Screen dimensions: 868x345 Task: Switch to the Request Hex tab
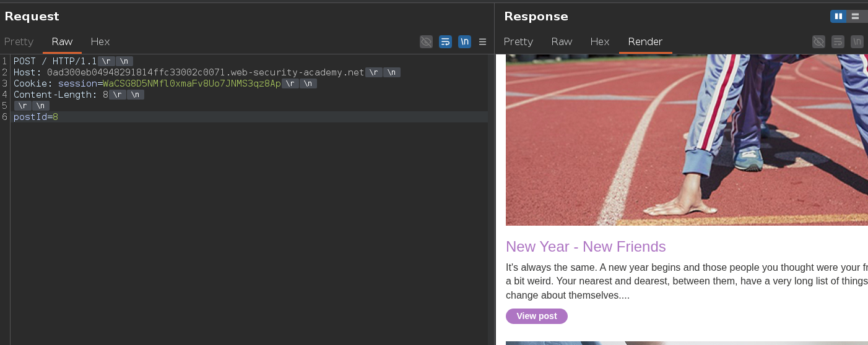(x=100, y=41)
